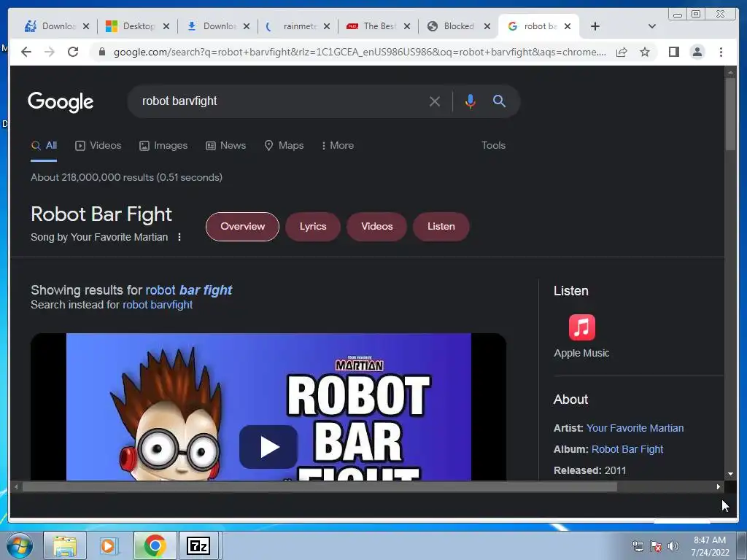The width and height of the screenshot is (747, 560).
Task: Reload the current page
Action: point(73,52)
